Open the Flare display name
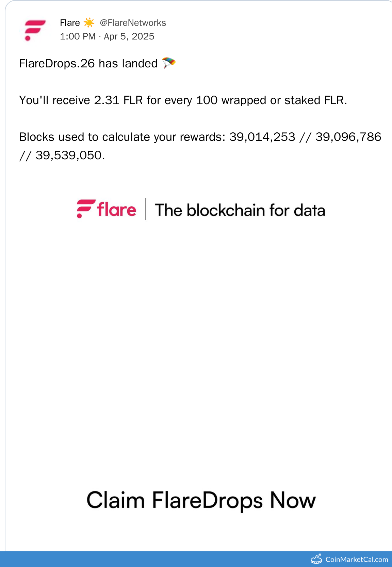This screenshot has height=567, width=392. pos(70,23)
